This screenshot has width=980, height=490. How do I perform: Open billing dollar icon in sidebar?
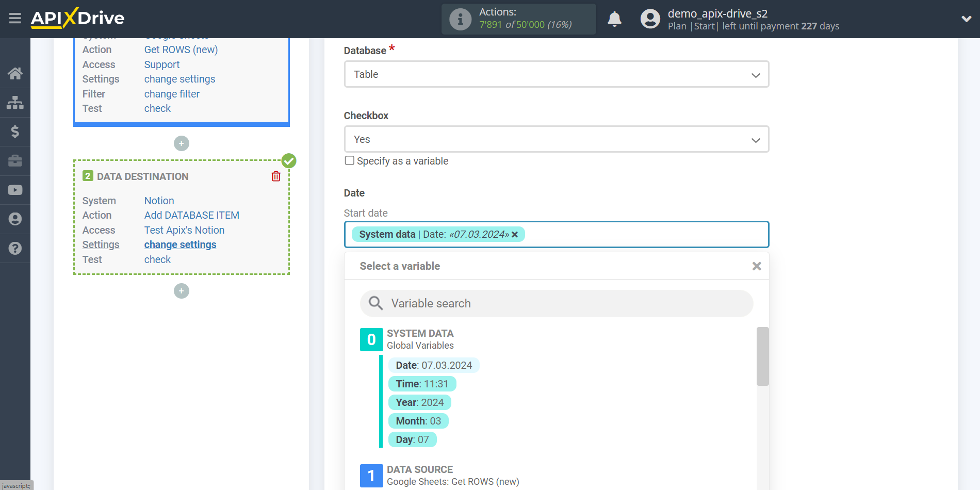(15, 132)
